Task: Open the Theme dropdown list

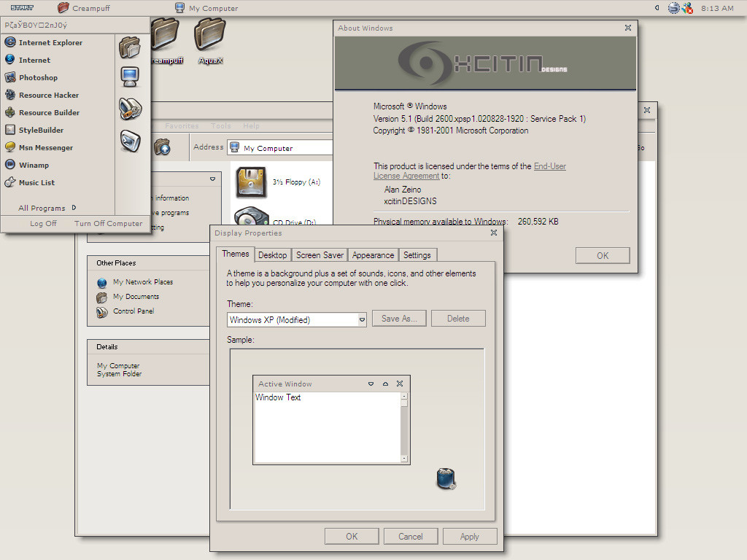Action: pyautogui.click(x=362, y=319)
